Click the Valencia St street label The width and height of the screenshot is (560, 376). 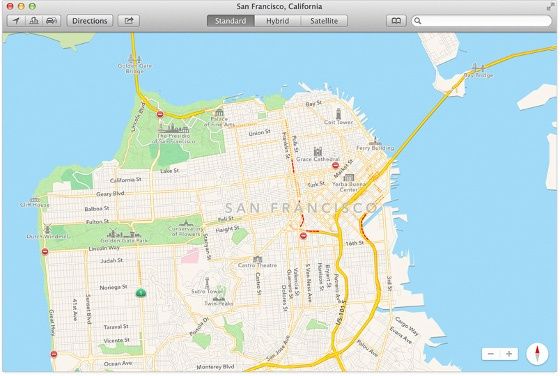point(296,283)
